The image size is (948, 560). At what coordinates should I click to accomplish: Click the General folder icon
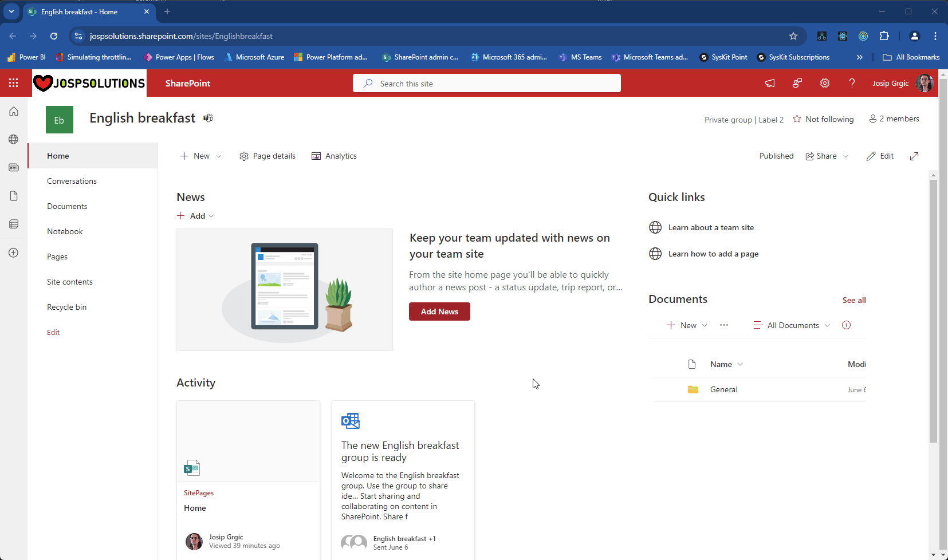tap(693, 389)
